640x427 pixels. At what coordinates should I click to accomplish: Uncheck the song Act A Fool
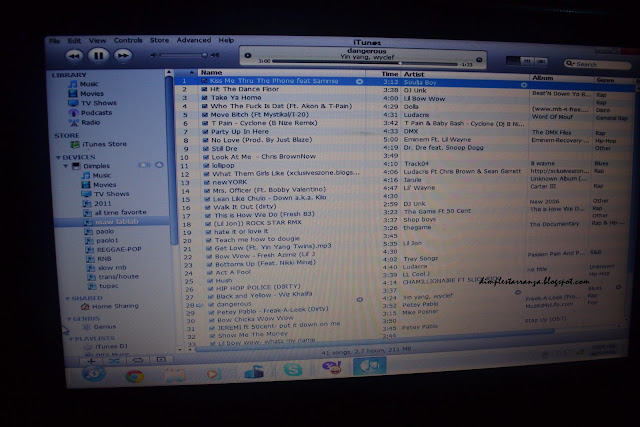[x=210, y=273]
